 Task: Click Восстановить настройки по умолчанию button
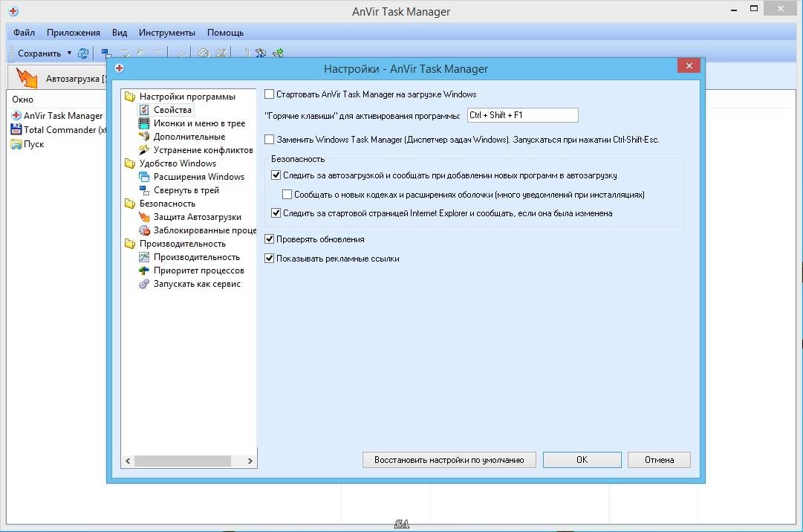449,460
